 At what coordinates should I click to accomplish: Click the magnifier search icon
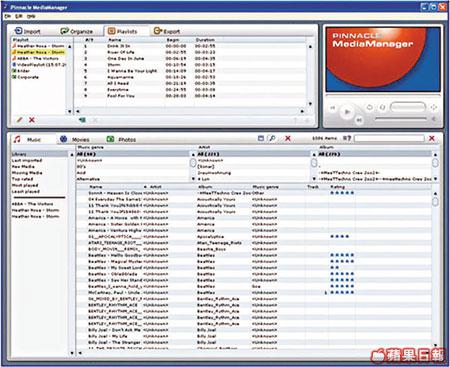(x=272, y=138)
